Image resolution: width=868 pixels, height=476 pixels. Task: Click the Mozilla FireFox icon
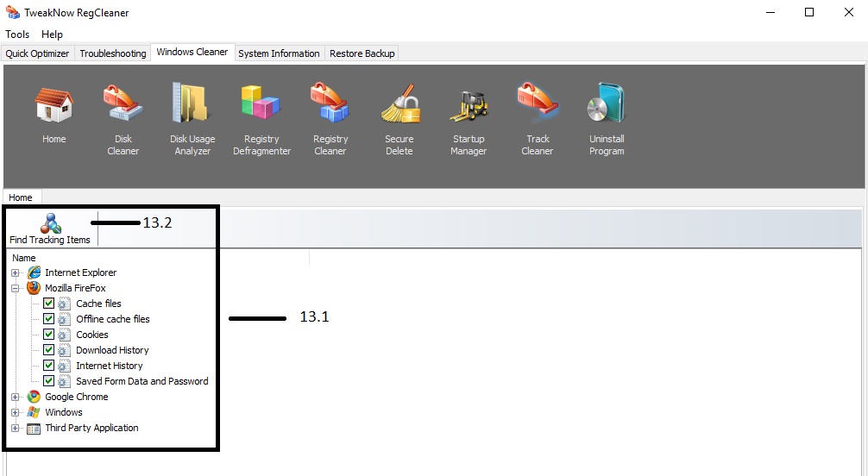(x=34, y=288)
